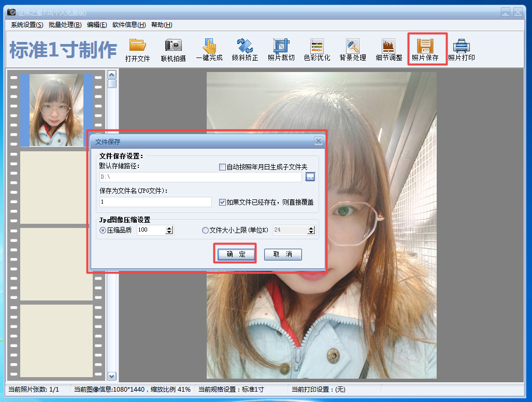Open a file with 打开文件 icon
The height and width of the screenshot is (402, 532).
click(137, 50)
